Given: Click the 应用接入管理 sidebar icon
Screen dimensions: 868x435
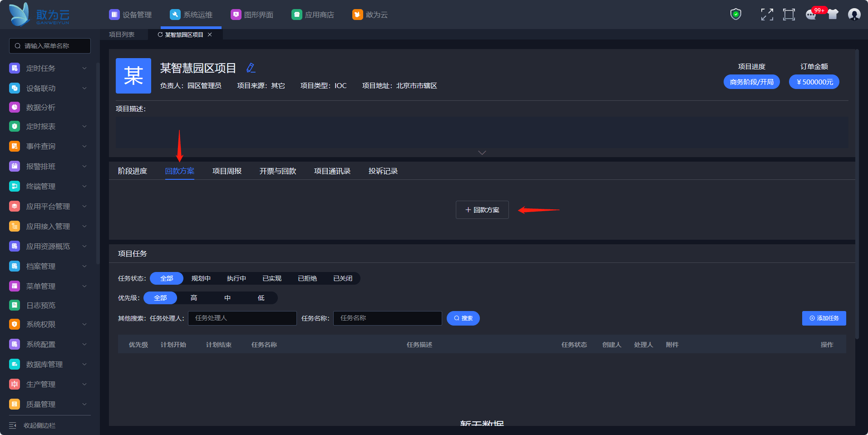Looking at the screenshot, I should [15, 226].
